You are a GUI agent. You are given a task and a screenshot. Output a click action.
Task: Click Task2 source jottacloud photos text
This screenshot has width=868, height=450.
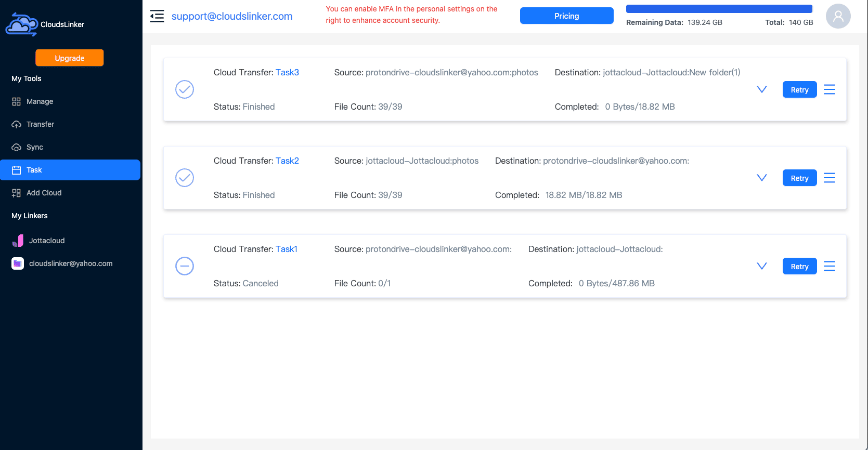tap(422, 161)
